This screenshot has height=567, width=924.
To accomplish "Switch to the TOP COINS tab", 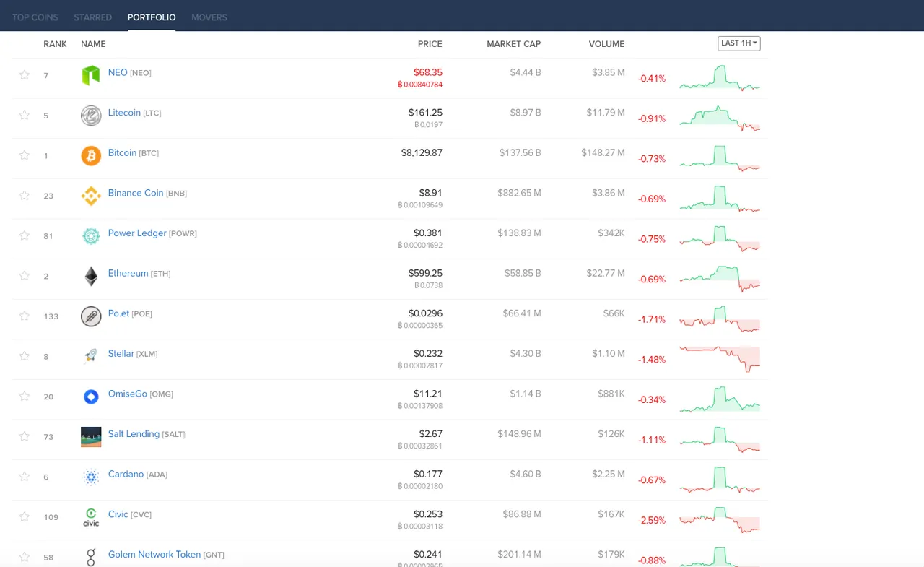I will 35,17.
